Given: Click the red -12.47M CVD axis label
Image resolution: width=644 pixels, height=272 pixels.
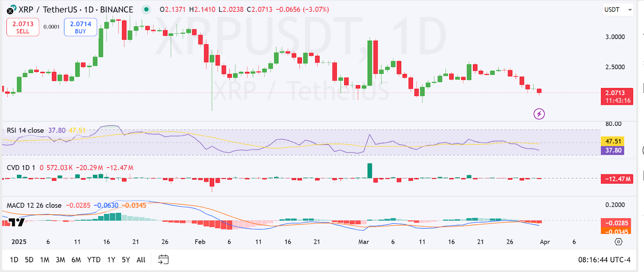Looking at the screenshot, I should click(617, 179).
